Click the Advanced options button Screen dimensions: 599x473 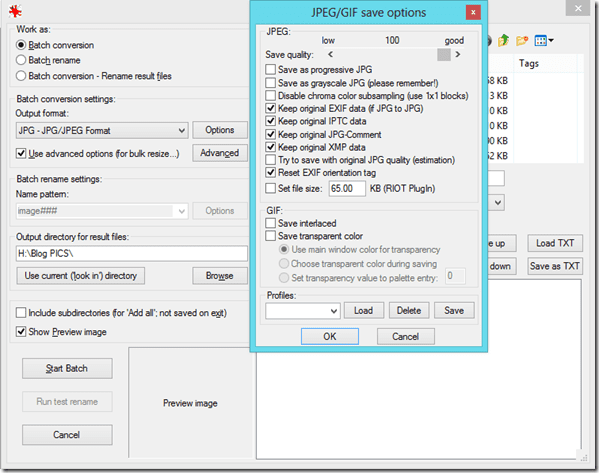tap(220, 153)
